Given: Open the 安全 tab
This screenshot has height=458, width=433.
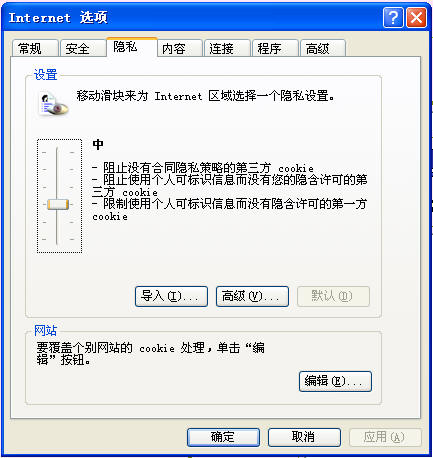Looking at the screenshot, I should (83, 49).
